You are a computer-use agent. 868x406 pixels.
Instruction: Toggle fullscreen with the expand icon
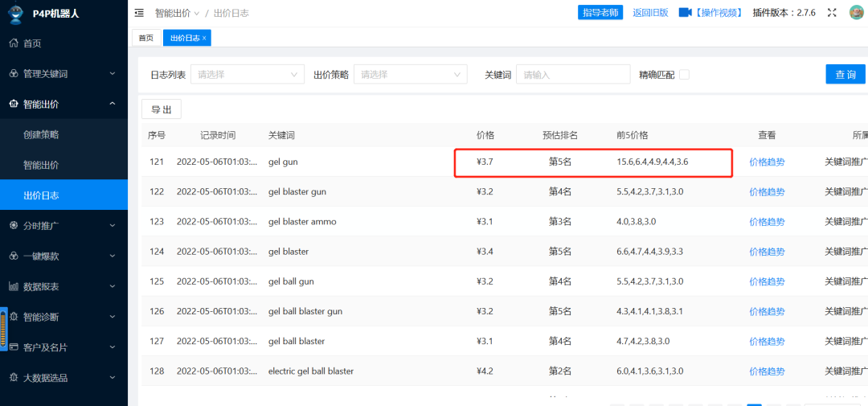(x=832, y=13)
